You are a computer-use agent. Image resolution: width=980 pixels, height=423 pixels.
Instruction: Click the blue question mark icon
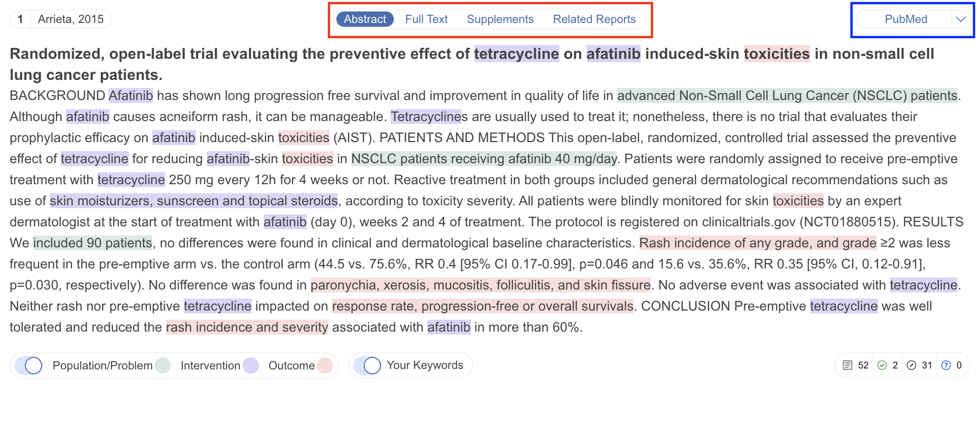[946, 366]
